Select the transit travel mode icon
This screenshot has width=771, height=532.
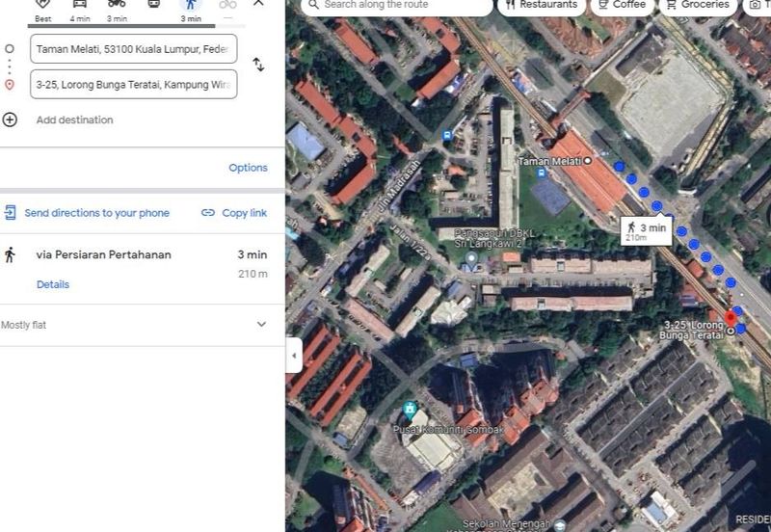(154, 6)
